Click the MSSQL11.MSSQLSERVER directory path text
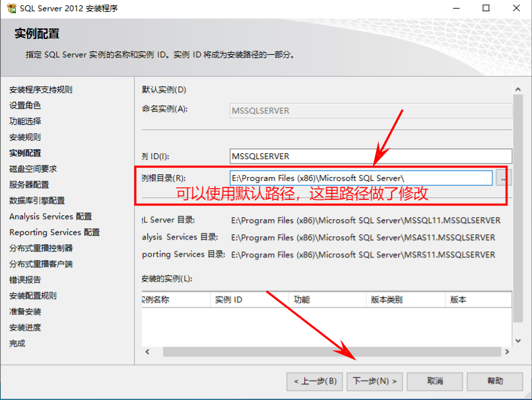 [366, 220]
